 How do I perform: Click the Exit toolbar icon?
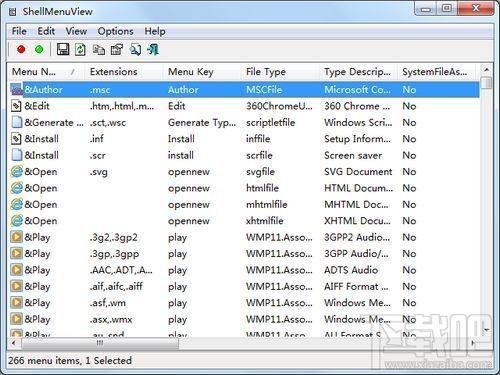pos(153,50)
